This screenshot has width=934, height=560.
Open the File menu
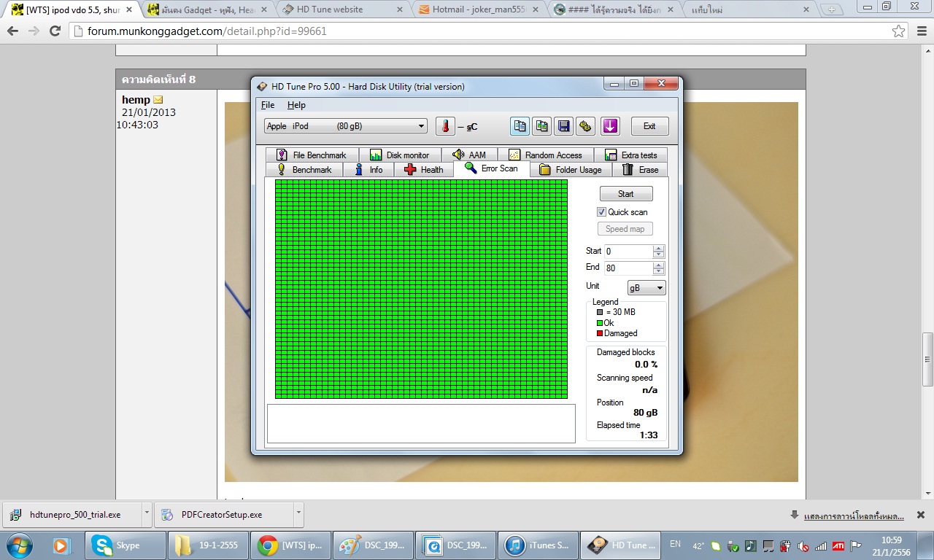(x=268, y=105)
